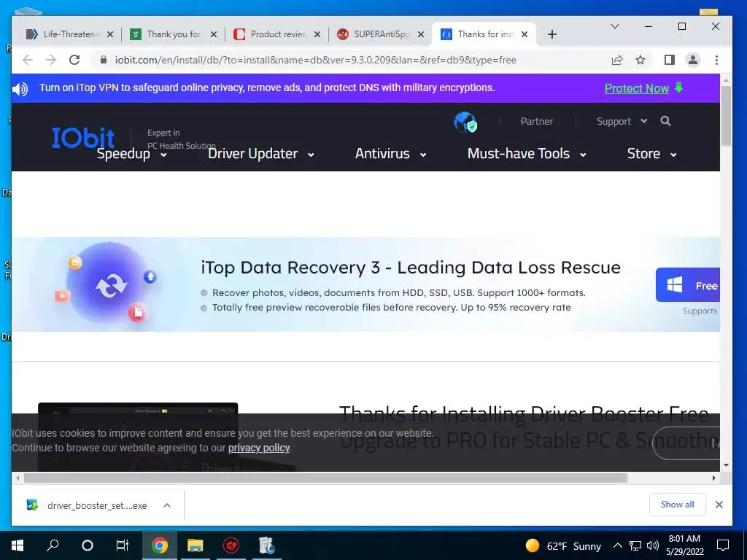
Task: Open download item options chevron
Action: point(167,505)
